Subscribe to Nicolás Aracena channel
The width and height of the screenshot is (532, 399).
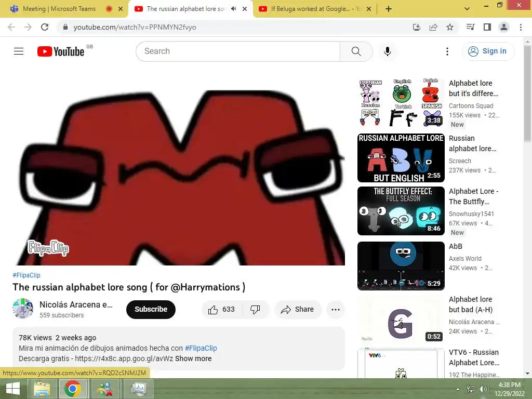(151, 310)
